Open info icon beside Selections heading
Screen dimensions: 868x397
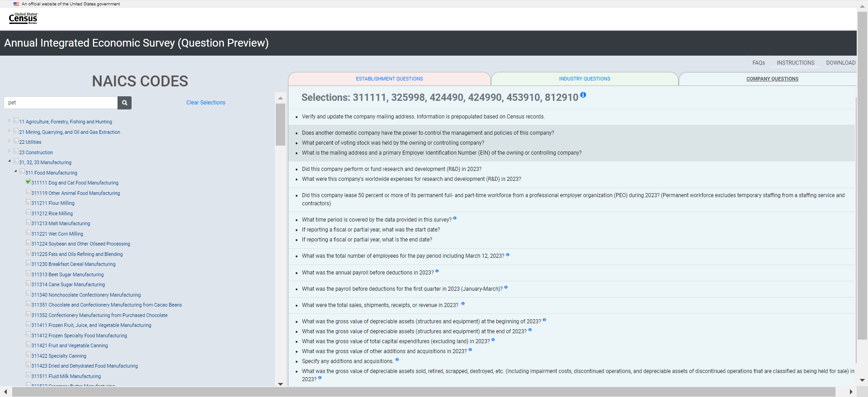coord(583,95)
